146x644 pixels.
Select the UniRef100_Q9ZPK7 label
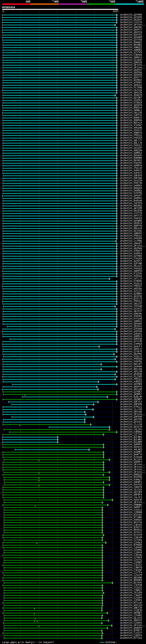131,70
